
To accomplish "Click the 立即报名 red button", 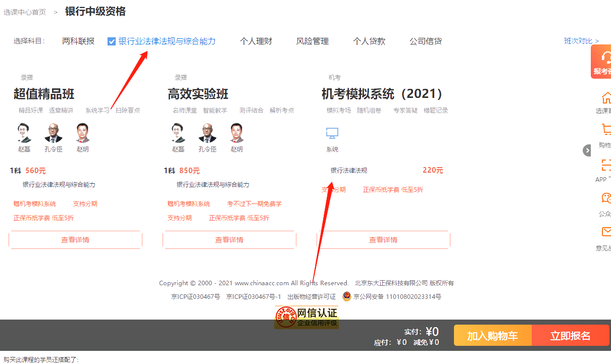I will pyautogui.click(x=571, y=335).
